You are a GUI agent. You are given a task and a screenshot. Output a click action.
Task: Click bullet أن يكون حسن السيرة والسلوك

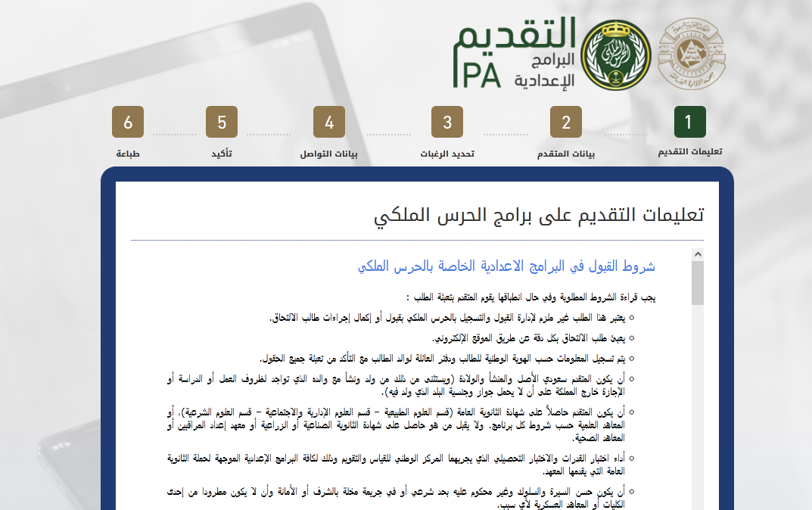(396, 498)
